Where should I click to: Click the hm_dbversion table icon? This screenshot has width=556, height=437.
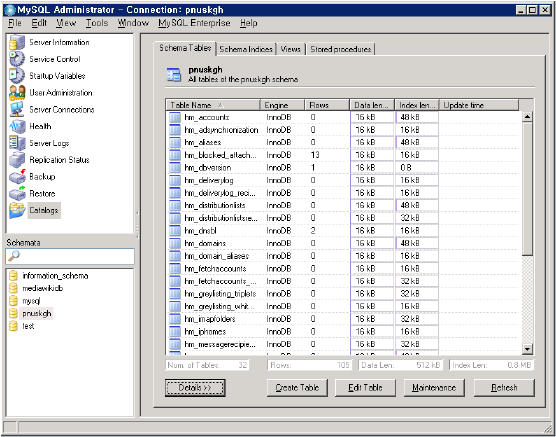(175, 168)
